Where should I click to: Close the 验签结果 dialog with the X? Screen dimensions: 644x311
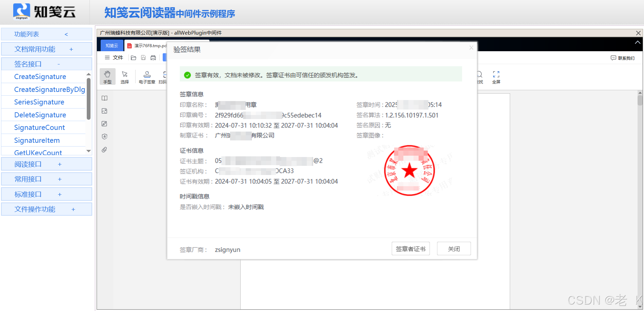tap(471, 48)
